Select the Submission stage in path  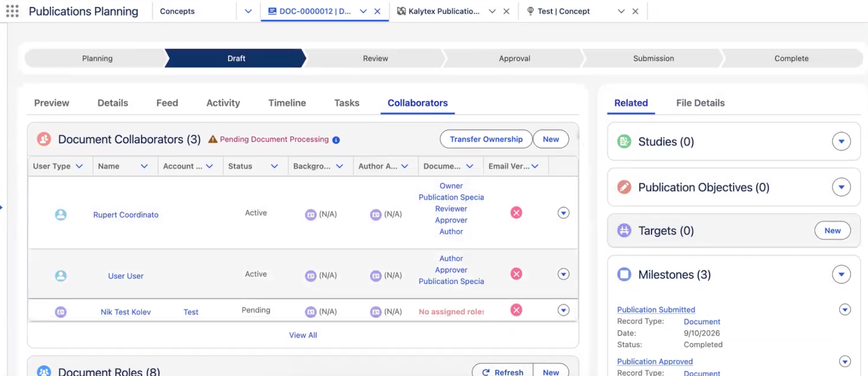tap(653, 59)
